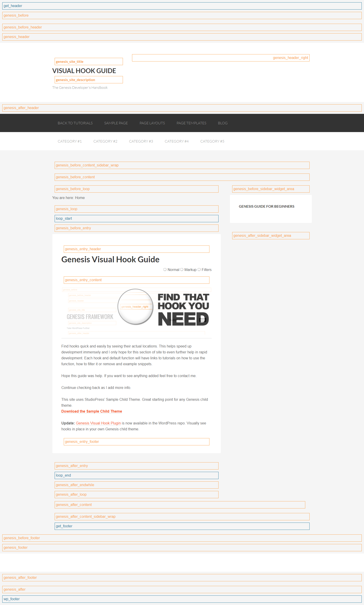Click the genesis_site_title hook label
The height and width of the screenshot is (605, 364).
[x=89, y=61]
